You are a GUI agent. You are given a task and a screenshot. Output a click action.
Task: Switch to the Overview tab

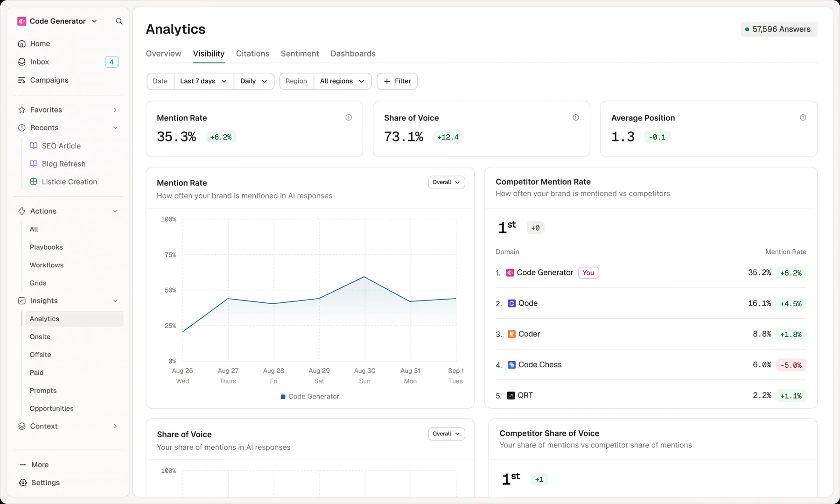click(163, 54)
